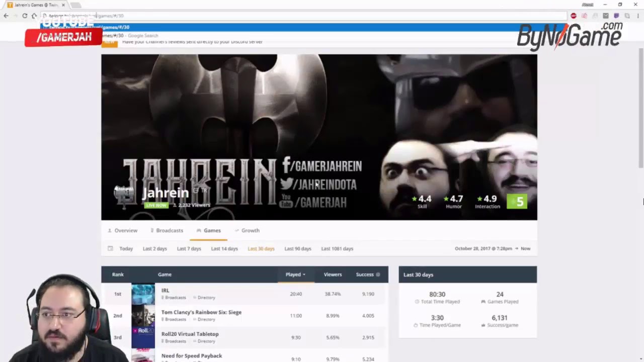Click the purple Twitch extension icon
The width and height of the screenshot is (644, 362).
pyautogui.click(x=616, y=16)
